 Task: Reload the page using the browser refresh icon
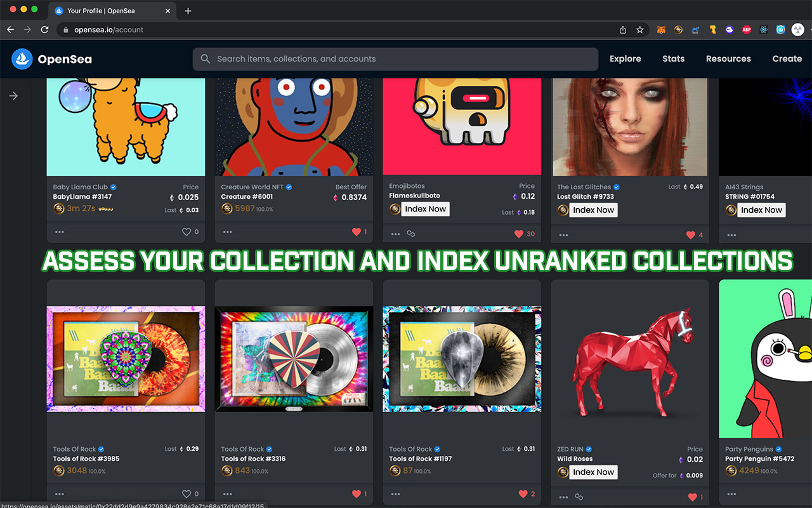44,30
